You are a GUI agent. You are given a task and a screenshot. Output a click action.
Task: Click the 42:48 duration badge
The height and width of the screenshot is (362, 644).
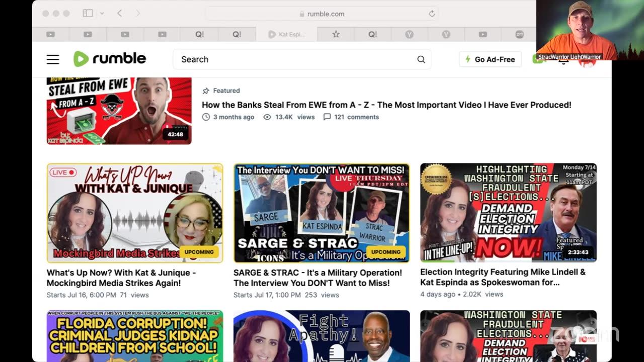pyautogui.click(x=176, y=134)
